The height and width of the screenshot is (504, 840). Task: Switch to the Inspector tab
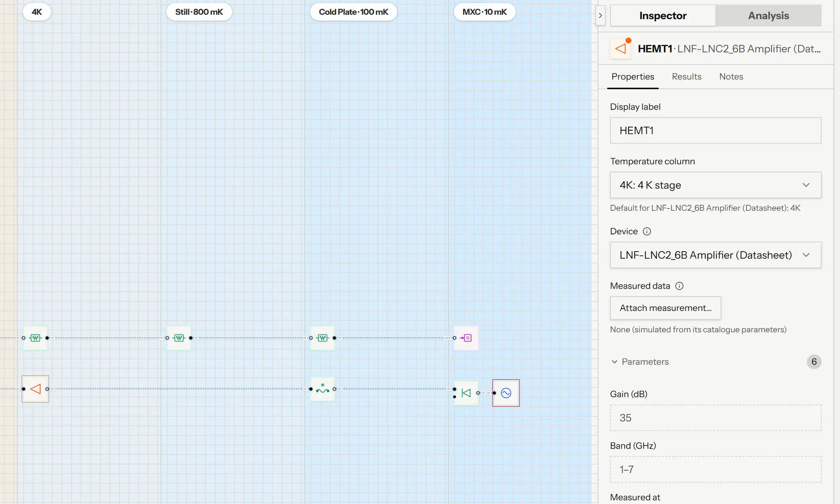point(663,15)
